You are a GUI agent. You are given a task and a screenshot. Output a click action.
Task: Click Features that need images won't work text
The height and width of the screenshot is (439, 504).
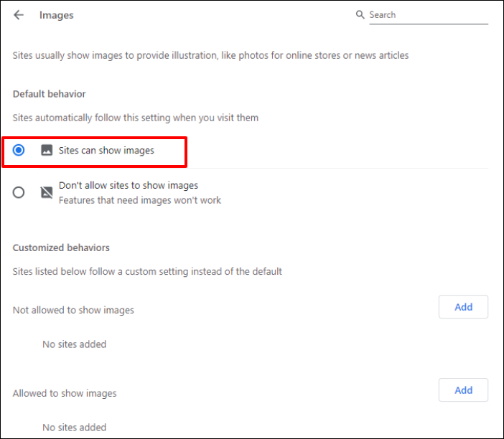tap(140, 200)
